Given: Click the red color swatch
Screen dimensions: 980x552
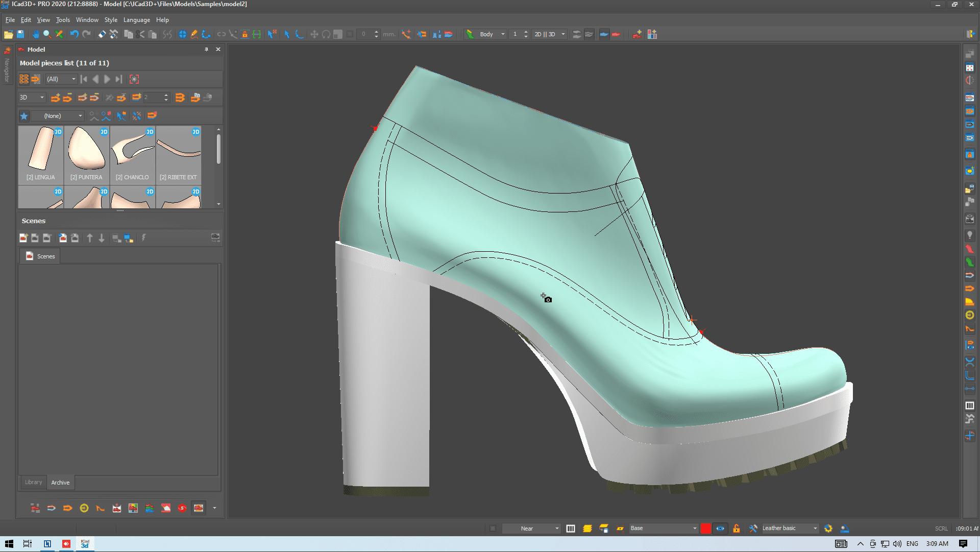Looking at the screenshot, I should coord(705,529).
